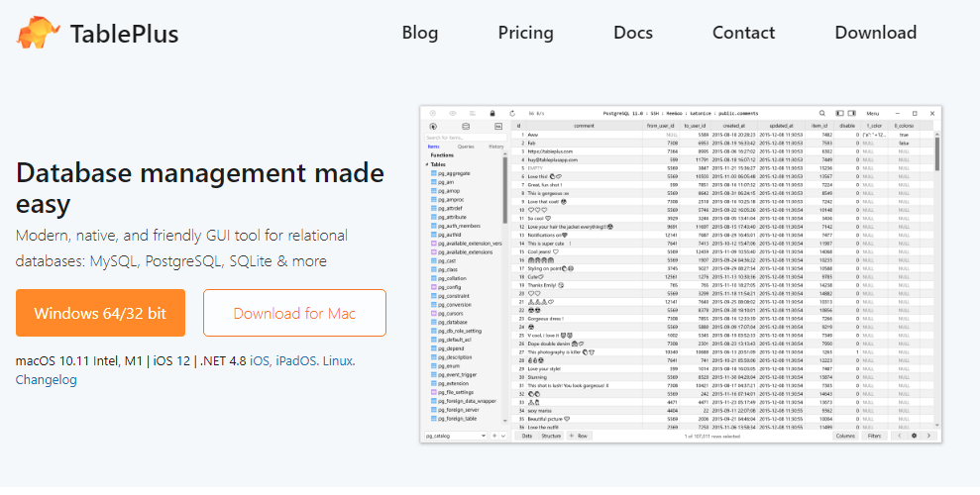Click the purple icon beside pg_file_settings
The height and width of the screenshot is (495, 980).
434,393
